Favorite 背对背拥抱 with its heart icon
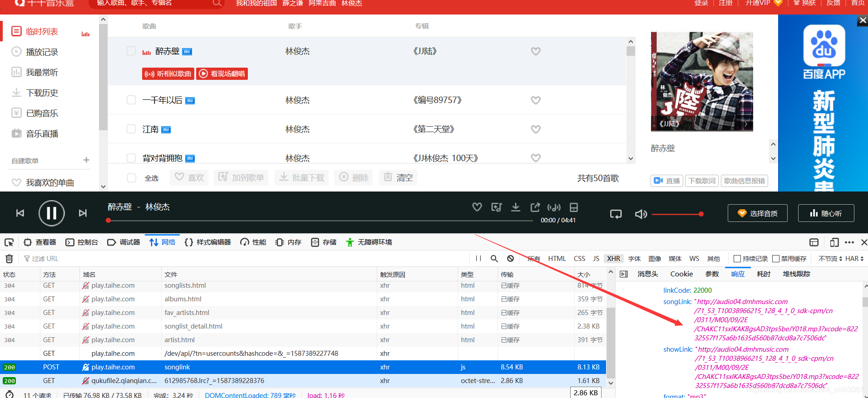Image resolution: width=868 pixels, height=398 pixels. point(536,158)
